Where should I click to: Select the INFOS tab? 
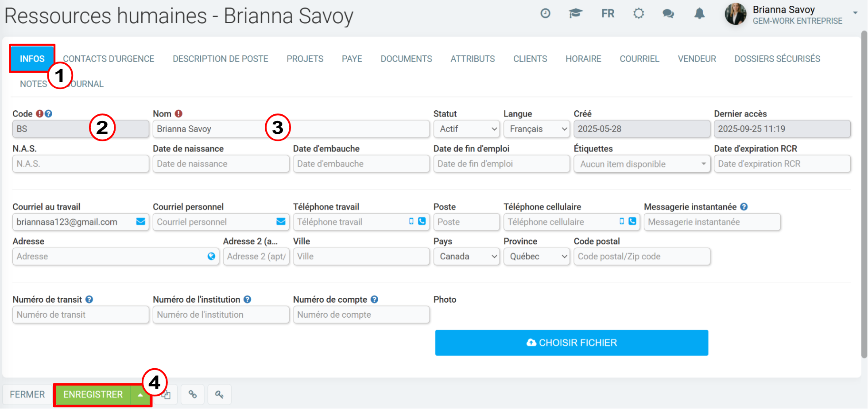pyautogui.click(x=32, y=59)
